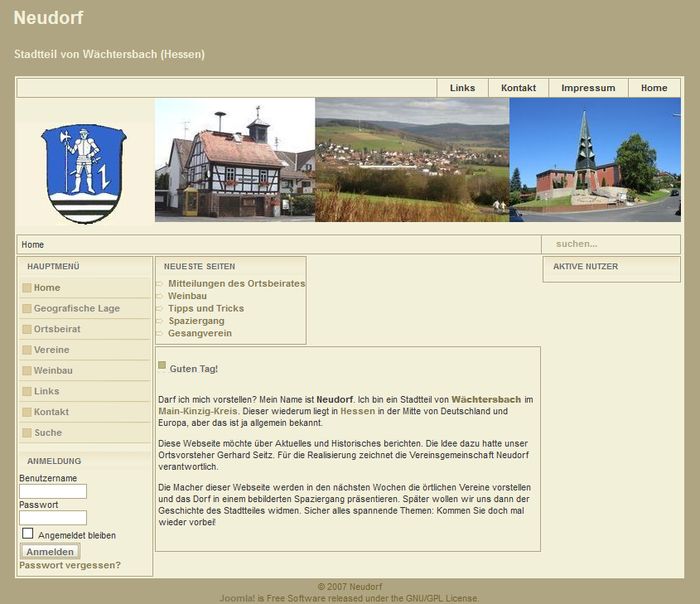Open Weinbau in the Hauptmenü sidebar
The image size is (700, 604).
click(x=85, y=371)
